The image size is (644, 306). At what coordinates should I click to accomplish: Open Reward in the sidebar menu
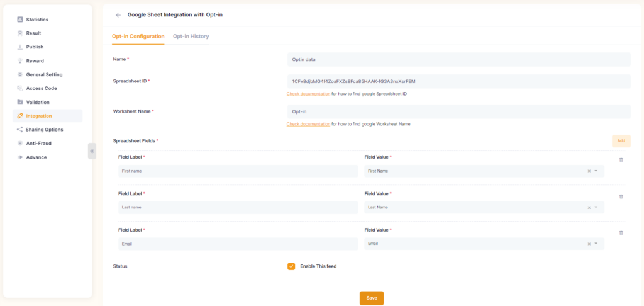click(35, 61)
